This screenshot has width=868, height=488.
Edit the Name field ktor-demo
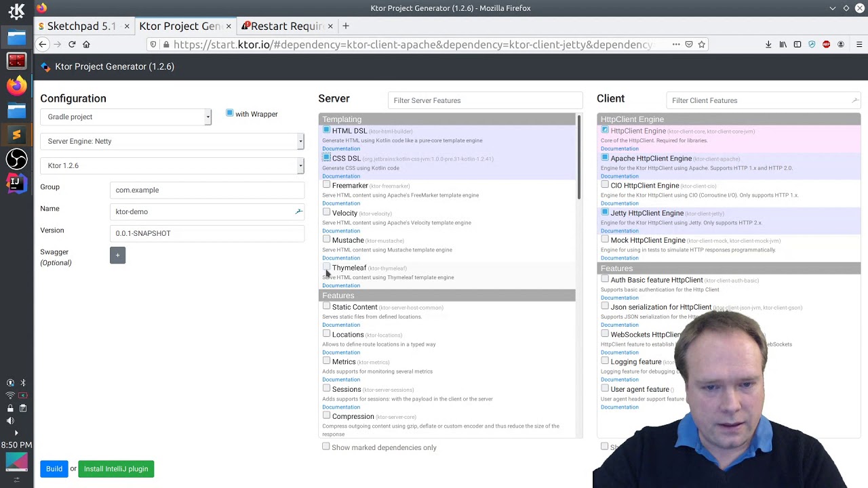pyautogui.click(x=207, y=212)
